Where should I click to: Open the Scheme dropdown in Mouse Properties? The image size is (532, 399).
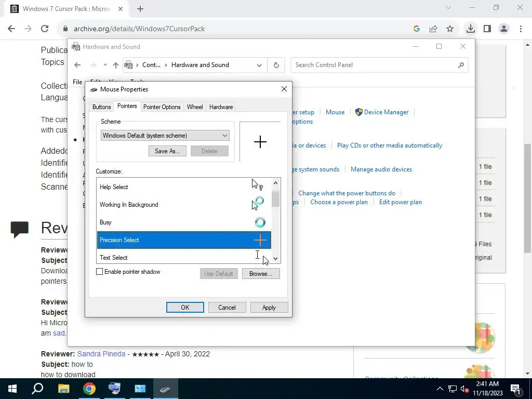pos(165,136)
